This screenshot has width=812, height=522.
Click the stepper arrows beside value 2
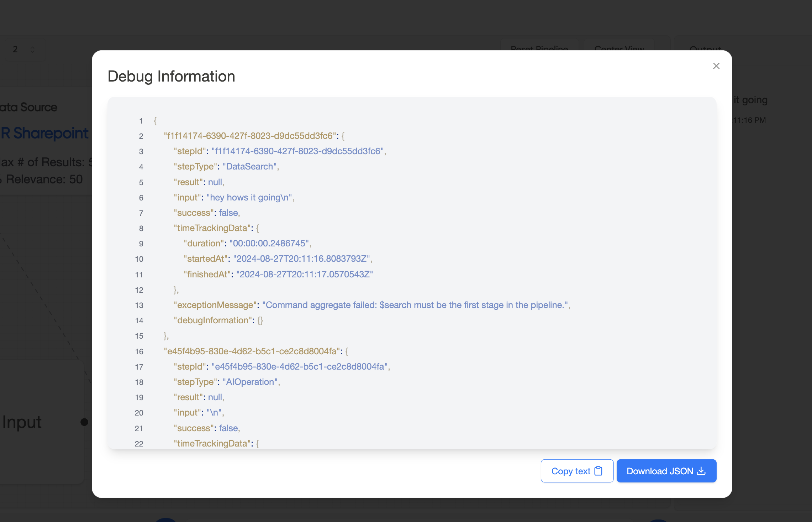[32, 49]
